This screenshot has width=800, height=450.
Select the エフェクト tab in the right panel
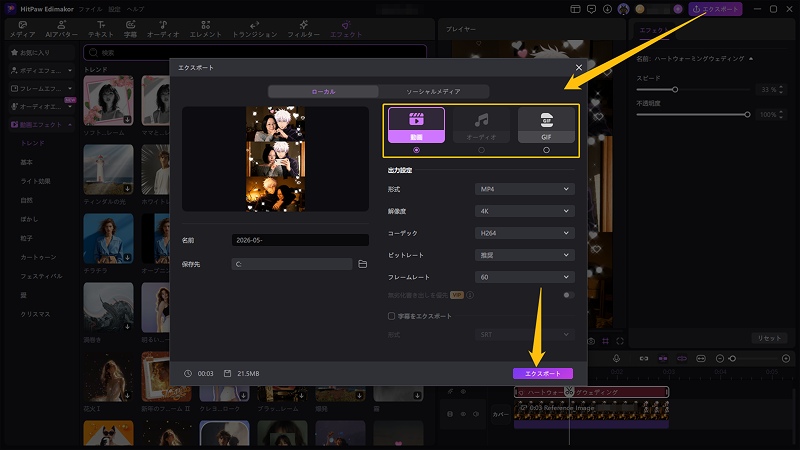pos(654,31)
